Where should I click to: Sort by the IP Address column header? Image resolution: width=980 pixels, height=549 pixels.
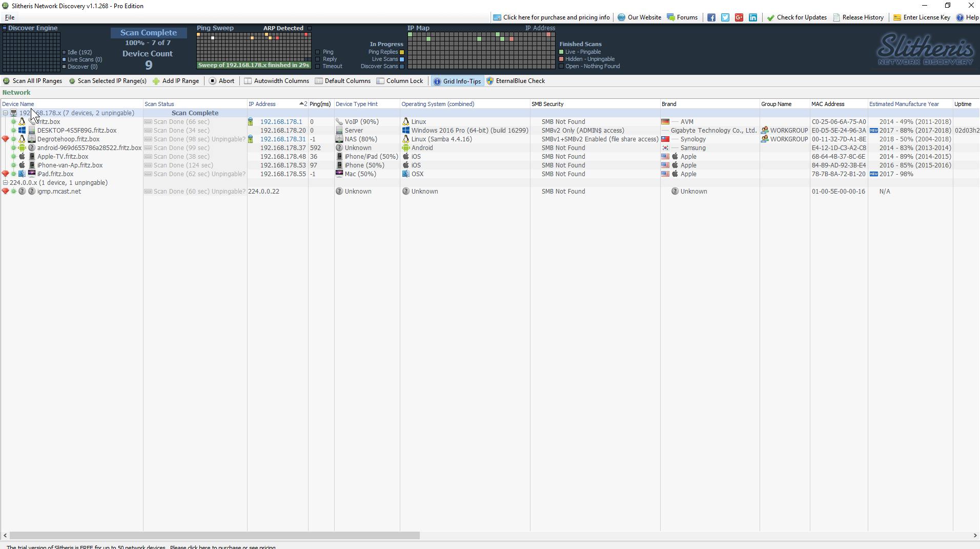[x=262, y=104]
